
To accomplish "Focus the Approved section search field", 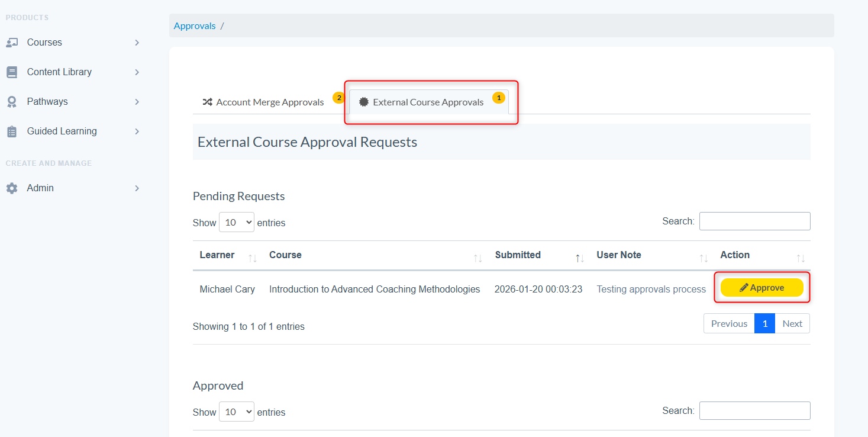I will click(x=754, y=410).
